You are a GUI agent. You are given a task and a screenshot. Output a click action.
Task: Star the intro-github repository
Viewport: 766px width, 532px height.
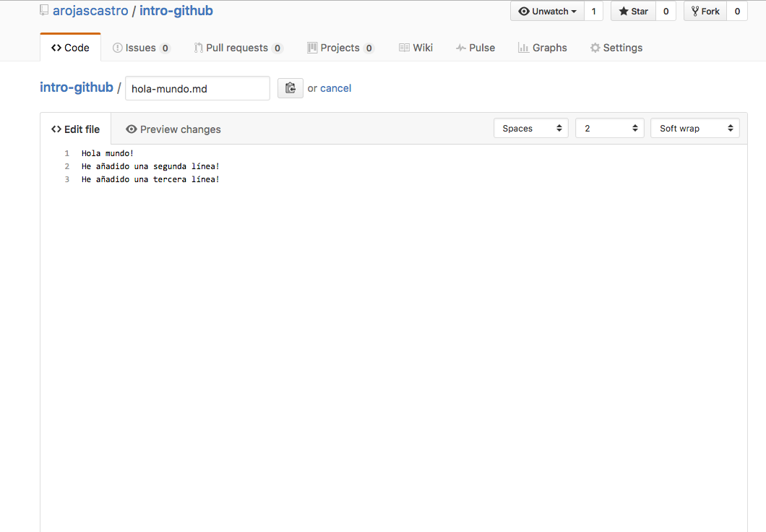pyautogui.click(x=633, y=12)
